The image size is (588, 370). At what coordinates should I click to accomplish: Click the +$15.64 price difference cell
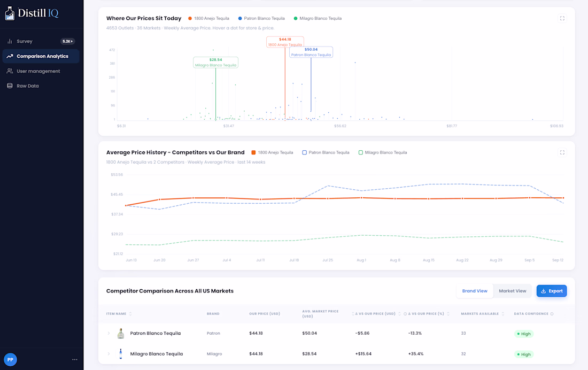click(363, 354)
